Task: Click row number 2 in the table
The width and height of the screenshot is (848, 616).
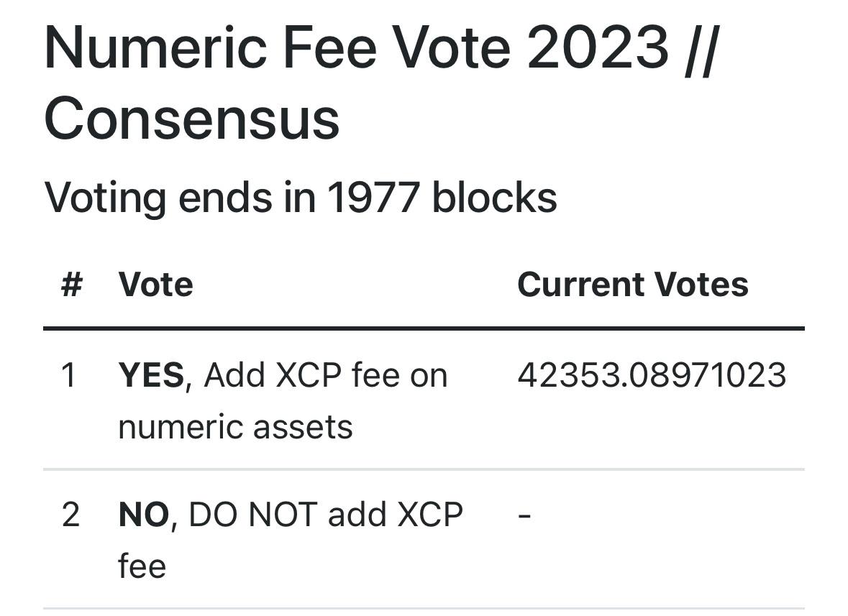Action: [70, 515]
